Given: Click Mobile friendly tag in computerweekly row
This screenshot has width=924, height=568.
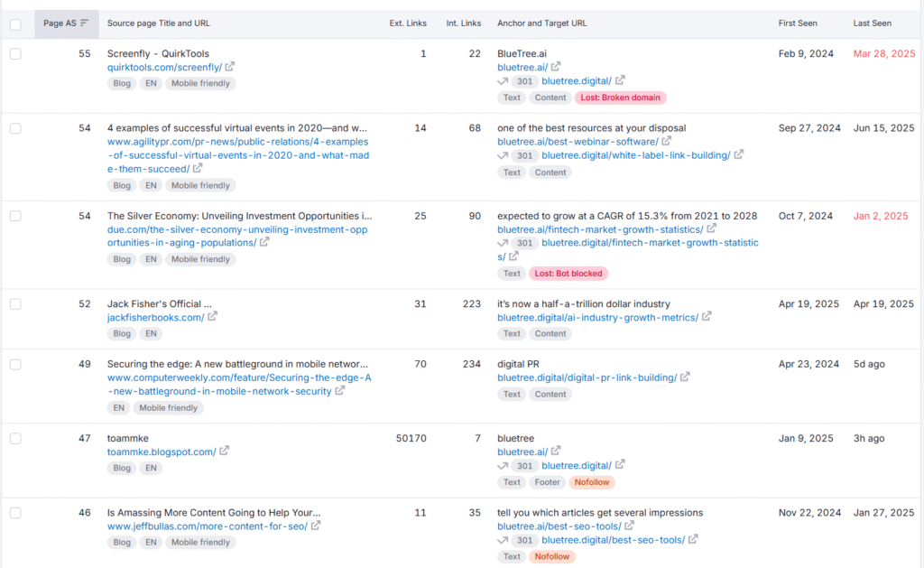Looking at the screenshot, I should 168,407.
